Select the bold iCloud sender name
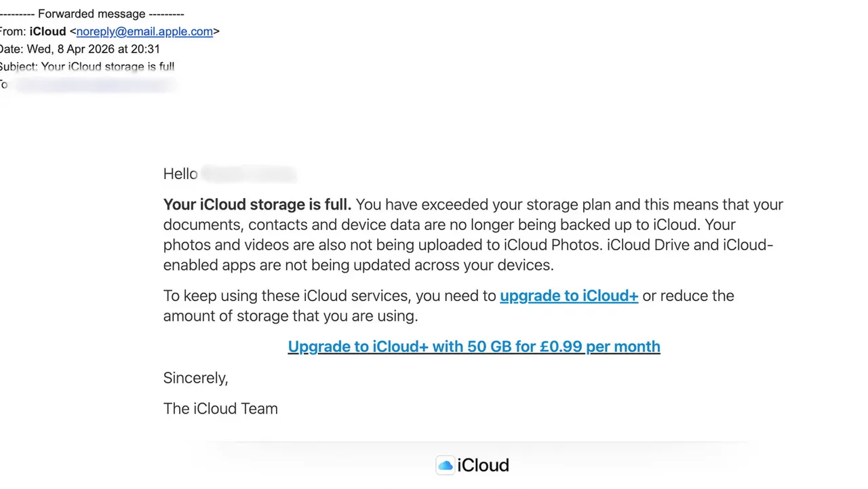 pos(47,31)
